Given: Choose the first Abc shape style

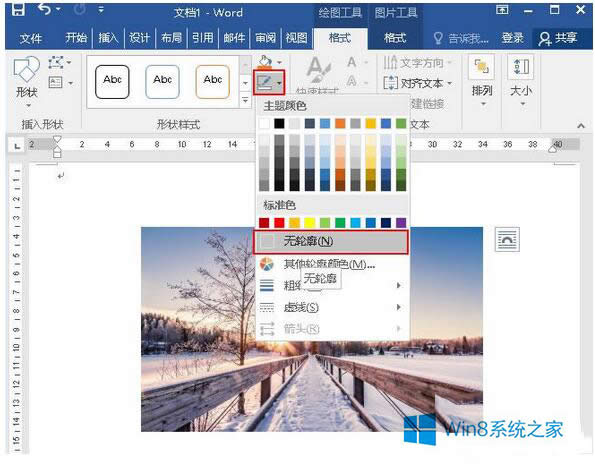Looking at the screenshot, I should click(x=112, y=82).
